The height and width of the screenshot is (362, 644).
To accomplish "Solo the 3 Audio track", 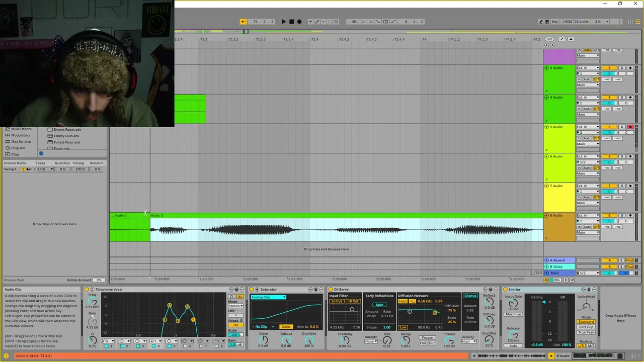I will point(622,68).
